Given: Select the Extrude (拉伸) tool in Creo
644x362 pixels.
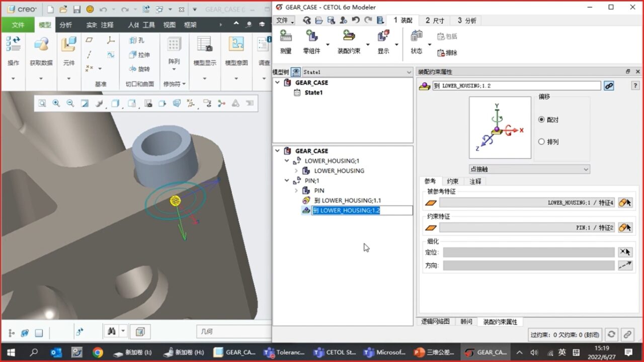Looking at the screenshot, I should [139, 54].
